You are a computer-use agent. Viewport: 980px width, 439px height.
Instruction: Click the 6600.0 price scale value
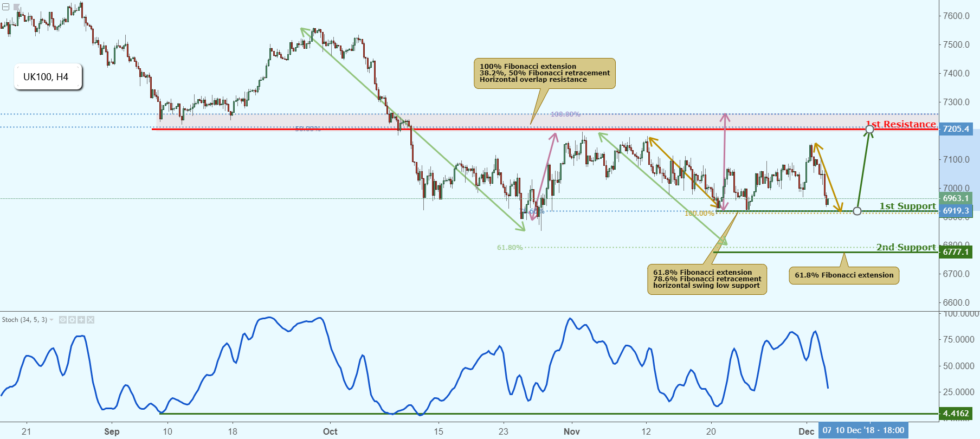coord(956,302)
